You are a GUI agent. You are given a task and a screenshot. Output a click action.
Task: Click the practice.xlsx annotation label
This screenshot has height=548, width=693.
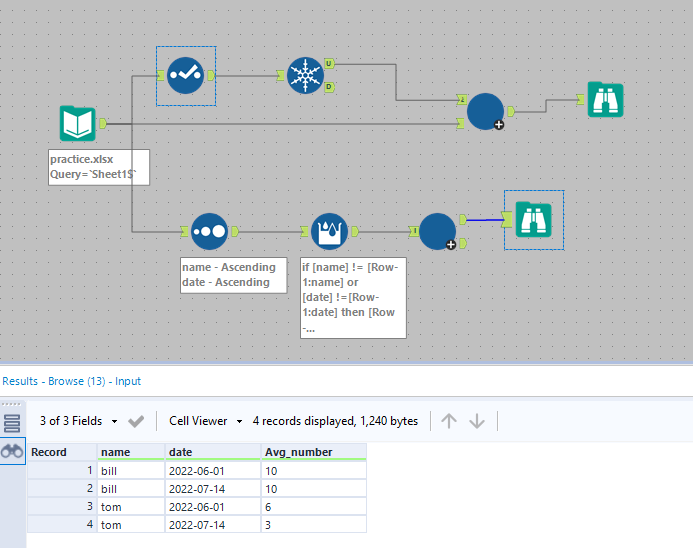(x=99, y=167)
